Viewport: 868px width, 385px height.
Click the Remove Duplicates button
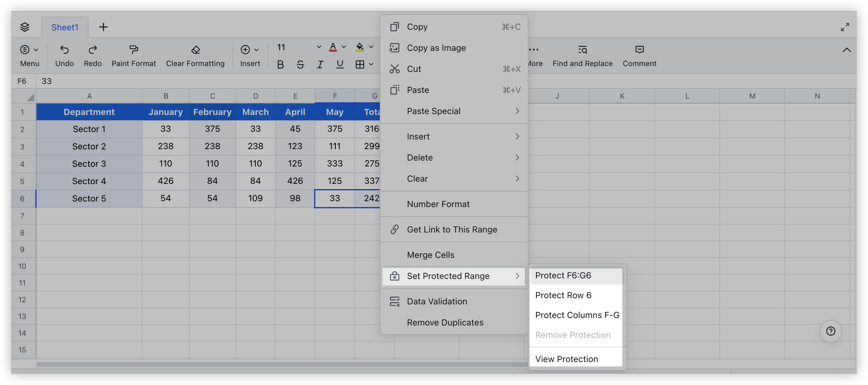point(445,322)
